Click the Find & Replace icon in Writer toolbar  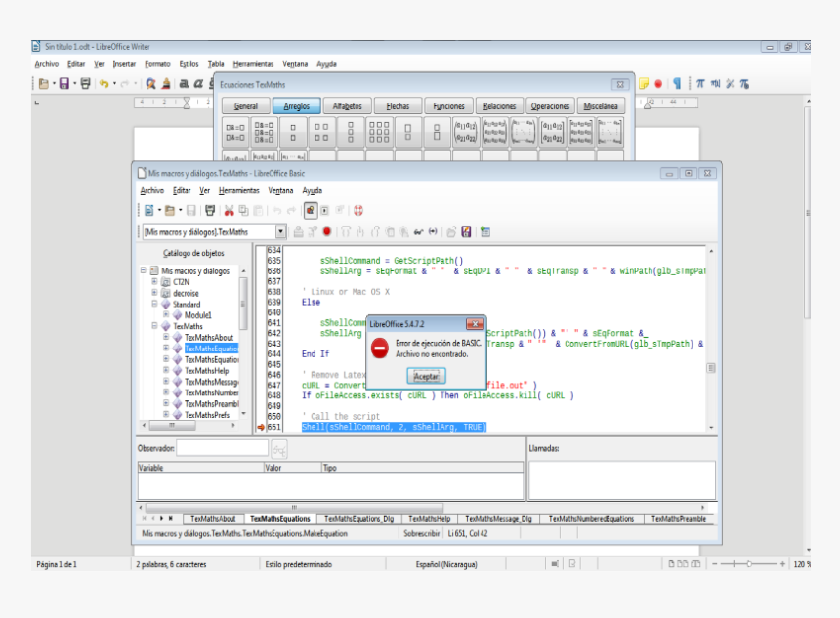pyautogui.click(x=151, y=84)
